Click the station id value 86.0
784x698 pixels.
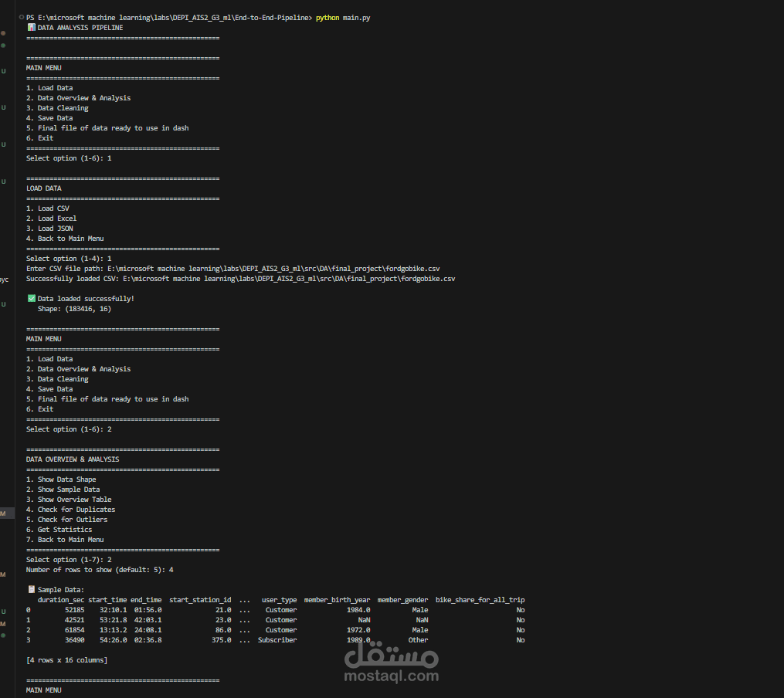[223, 630]
